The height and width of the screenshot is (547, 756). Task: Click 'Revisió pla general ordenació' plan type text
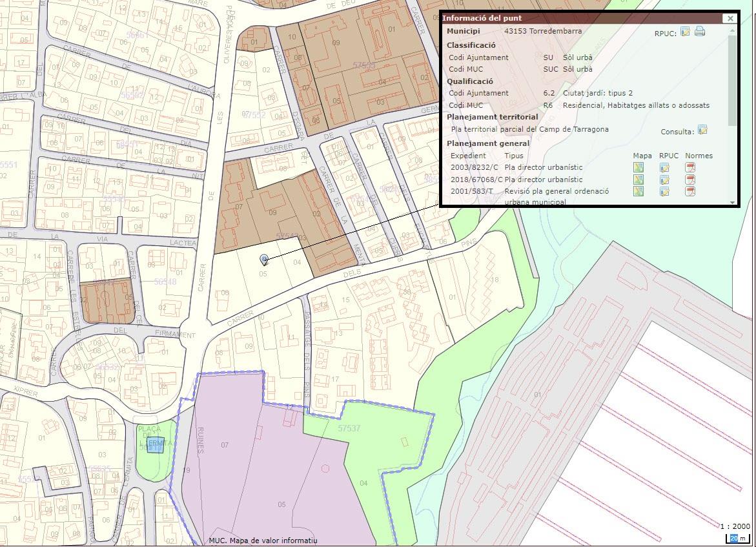click(557, 191)
